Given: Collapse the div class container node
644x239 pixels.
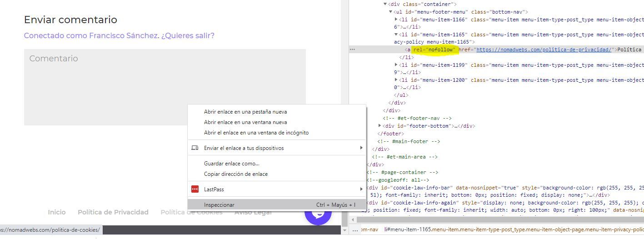Looking at the screenshot, I should click(x=385, y=4).
